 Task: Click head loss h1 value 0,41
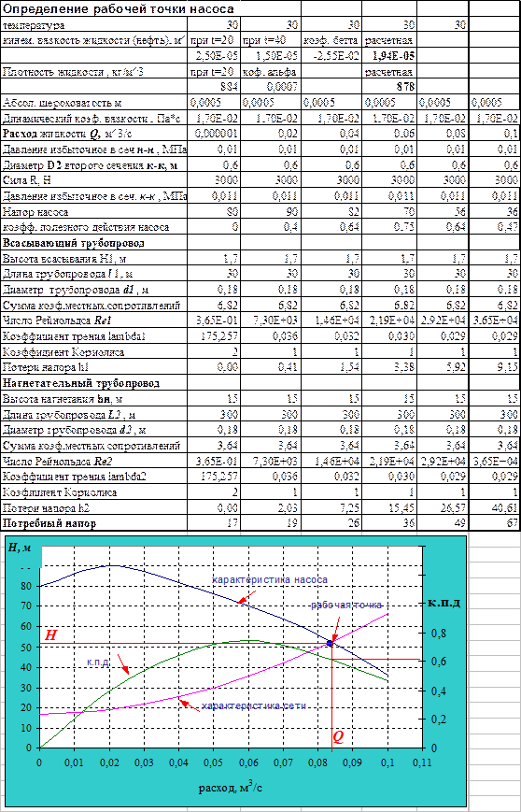click(288, 366)
